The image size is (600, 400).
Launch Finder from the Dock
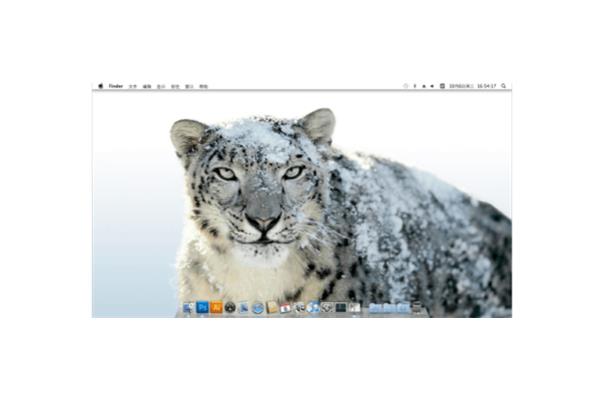tap(188, 308)
